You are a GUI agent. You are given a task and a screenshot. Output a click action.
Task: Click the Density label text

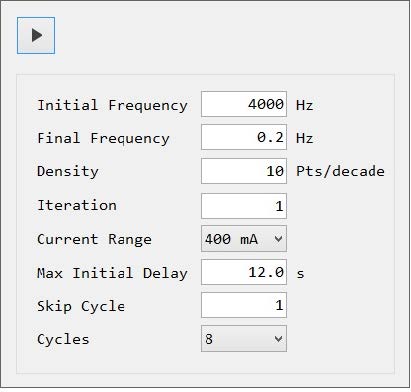click(68, 172)
